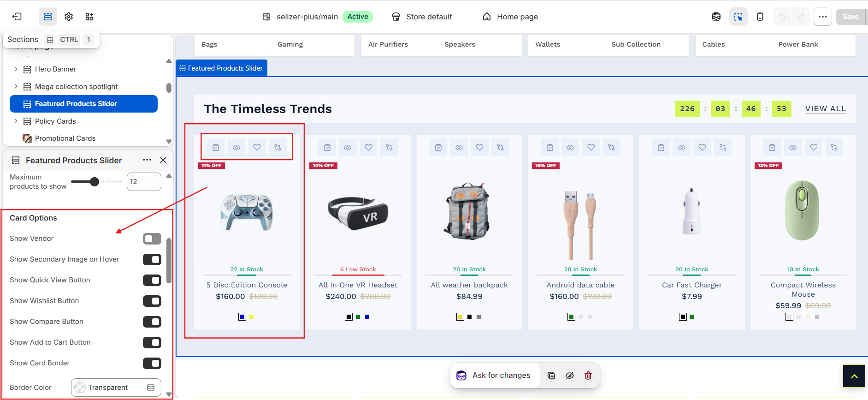Duplicate section icon in floating toolbar
Viewport: 868px width, 400px height.
(x=551, y=376)
